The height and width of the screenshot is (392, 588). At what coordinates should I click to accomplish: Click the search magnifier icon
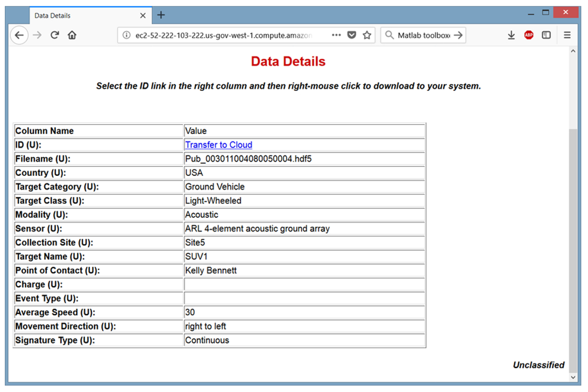389,35
